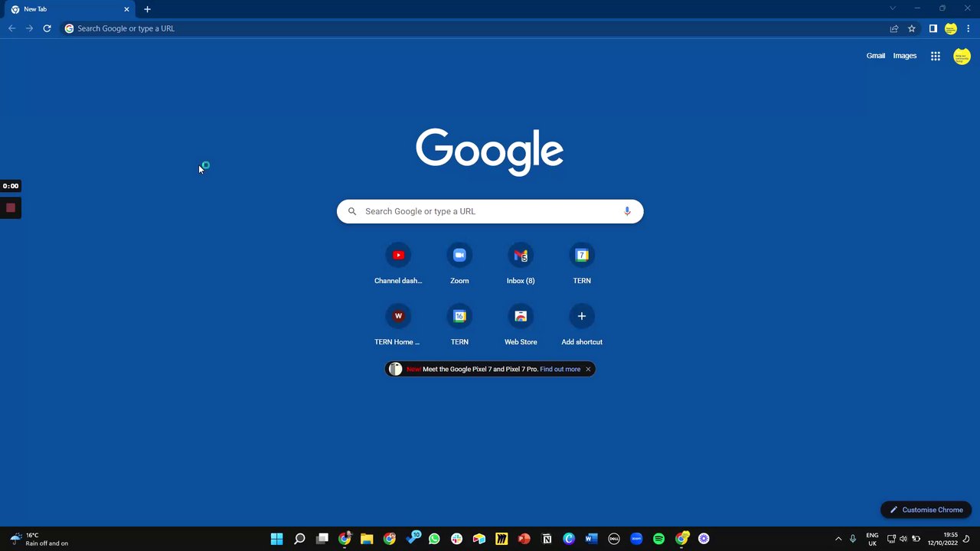Stop recording with the red square button
Viewport: 980px width, 551px height.
11,207
